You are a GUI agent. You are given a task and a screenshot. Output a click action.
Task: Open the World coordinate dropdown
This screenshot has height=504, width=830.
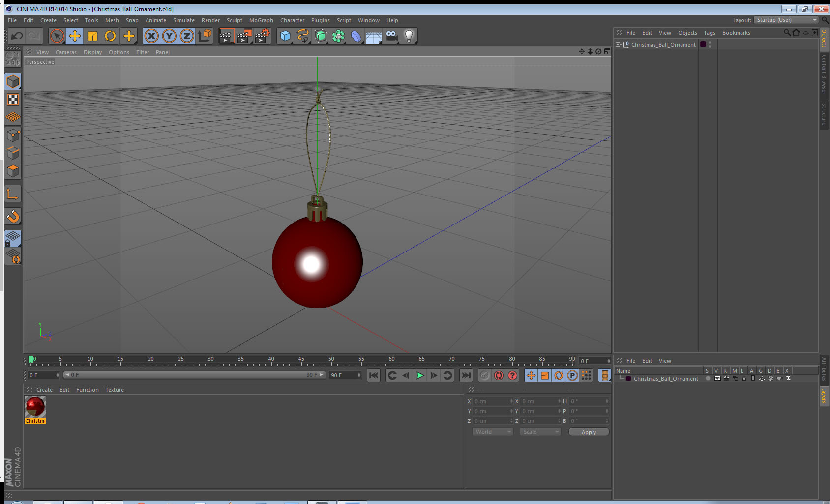pos(493,432)
